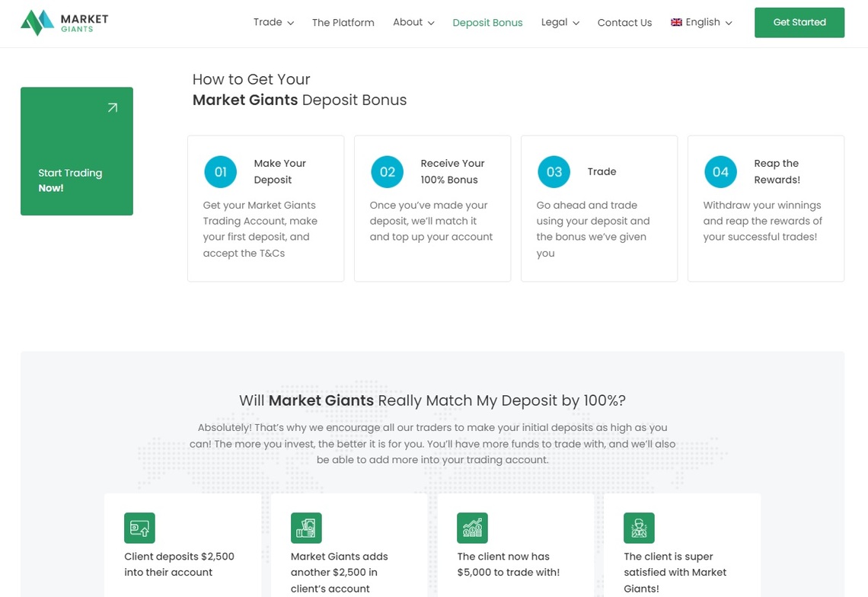The height and width of the screenshot is (597, 868).
Task: Click the cash icon above Market Giants adds
Action: 306,528
